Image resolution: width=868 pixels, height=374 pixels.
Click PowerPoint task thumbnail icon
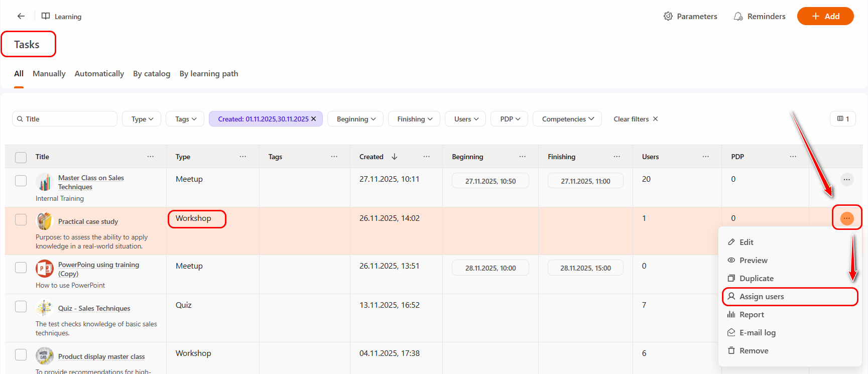pyautogui.click(x=45, y=269)
